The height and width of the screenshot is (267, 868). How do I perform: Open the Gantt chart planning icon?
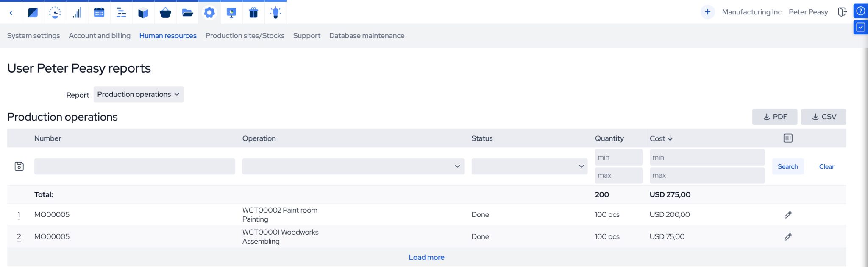121,13
